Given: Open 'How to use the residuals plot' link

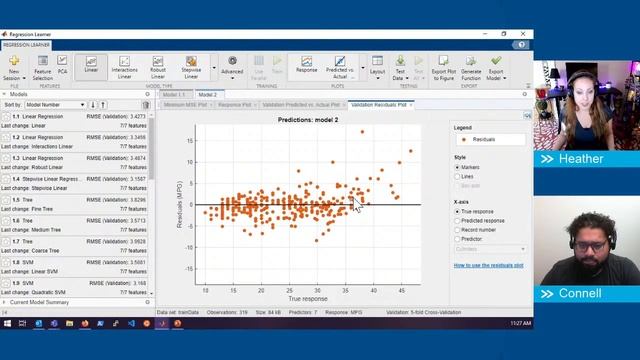Looking at the screenshot, I should pos(489,265).
